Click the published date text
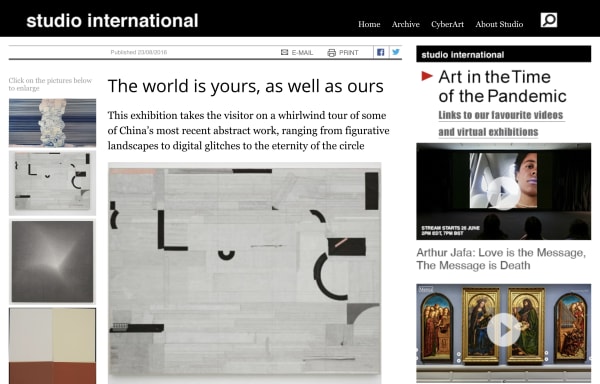This screenshot has width=600, height=384. tap(139, 52)
